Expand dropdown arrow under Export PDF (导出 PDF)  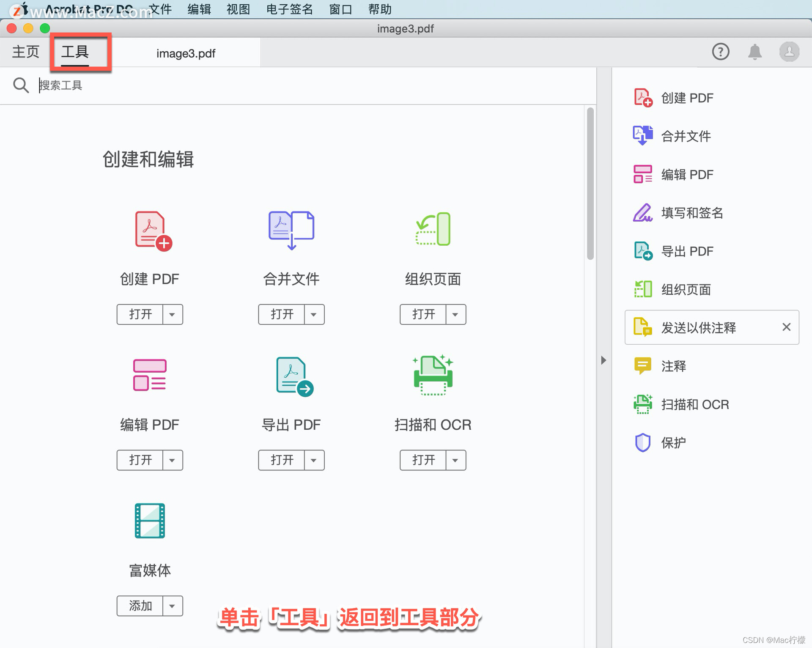click(314, 460)
